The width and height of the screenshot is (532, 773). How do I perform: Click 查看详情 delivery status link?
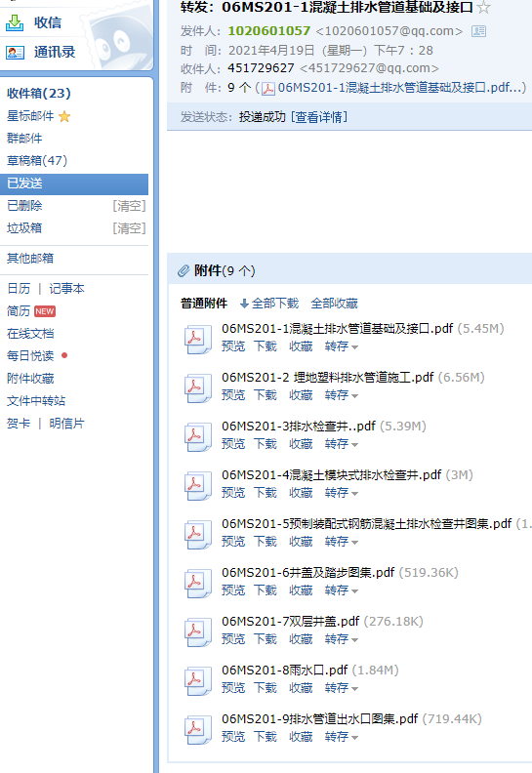tap(319, 117)
